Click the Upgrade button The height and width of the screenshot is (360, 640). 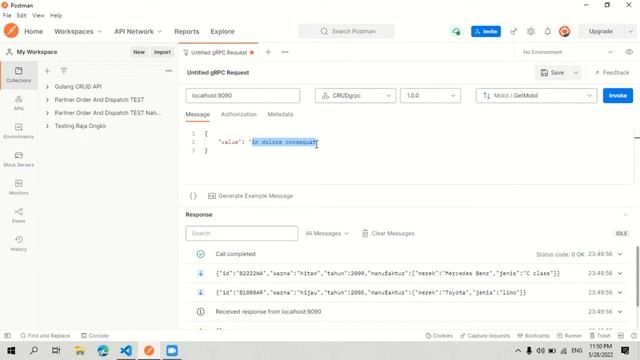click(601, 31)
